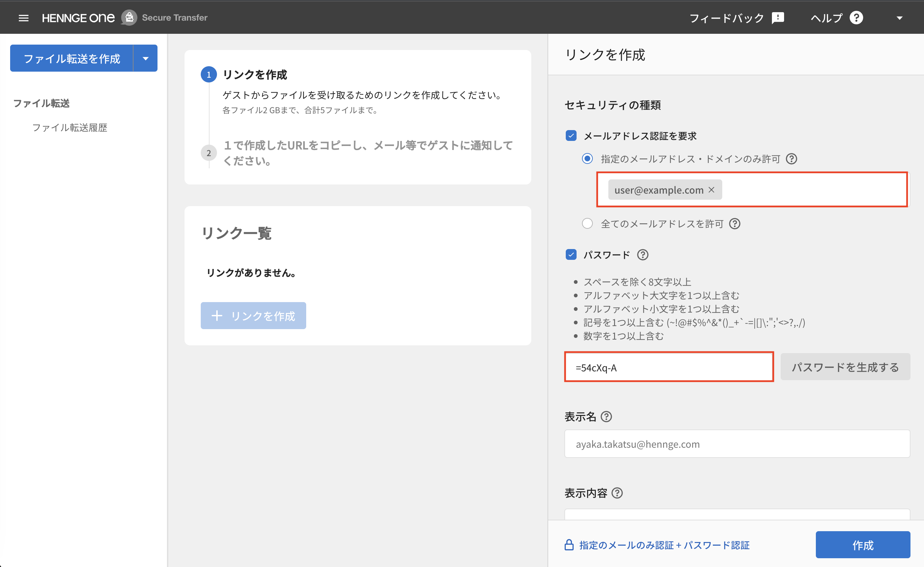This screenshot has height=567, width=924.
Task: Select 全てのメールアドレスを許可 option
Action: [587, 223]
